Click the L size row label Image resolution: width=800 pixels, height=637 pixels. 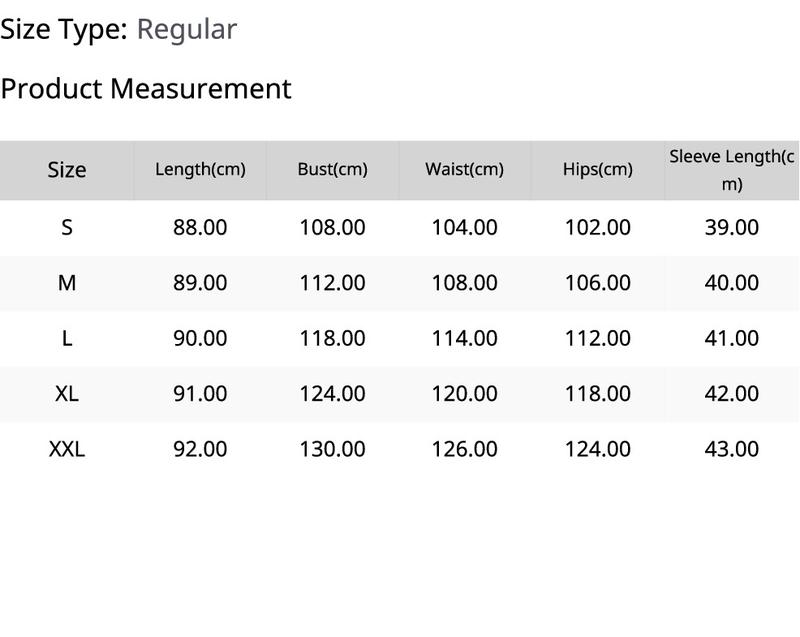click(67, 338)
